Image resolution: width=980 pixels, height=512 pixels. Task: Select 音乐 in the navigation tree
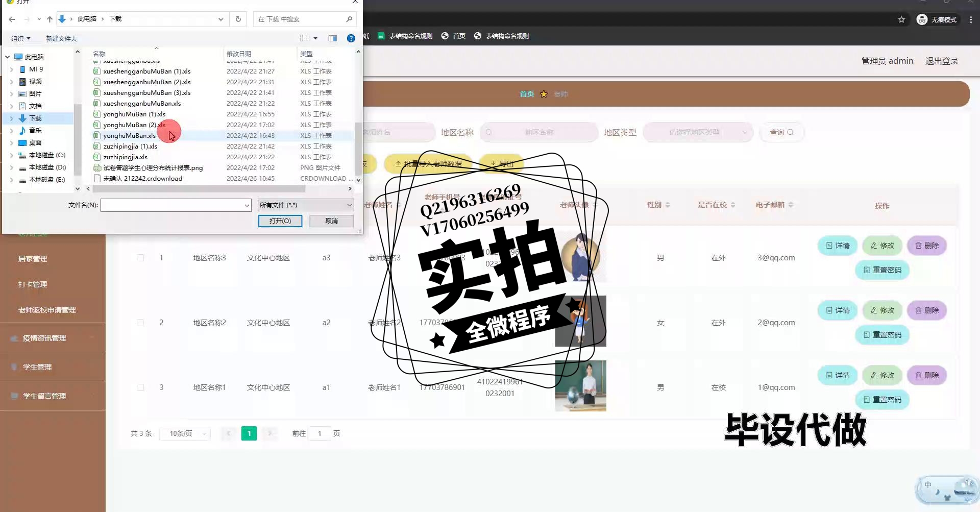click(35, 131)
